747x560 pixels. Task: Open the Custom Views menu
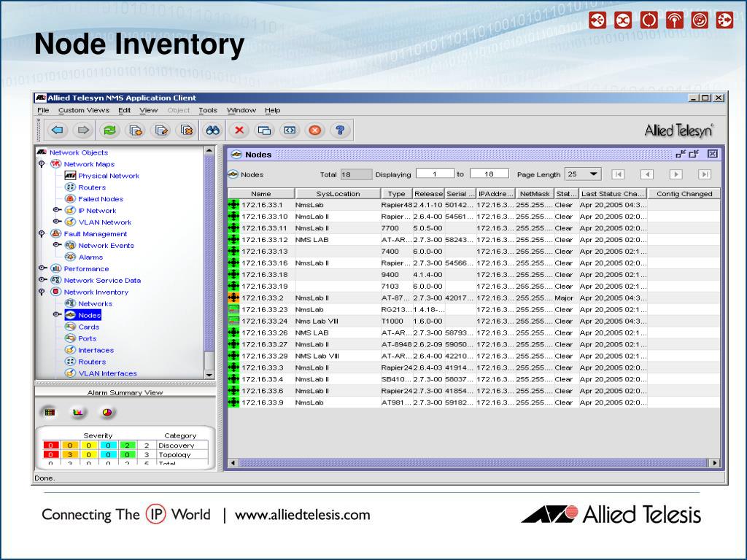(84, 111)
